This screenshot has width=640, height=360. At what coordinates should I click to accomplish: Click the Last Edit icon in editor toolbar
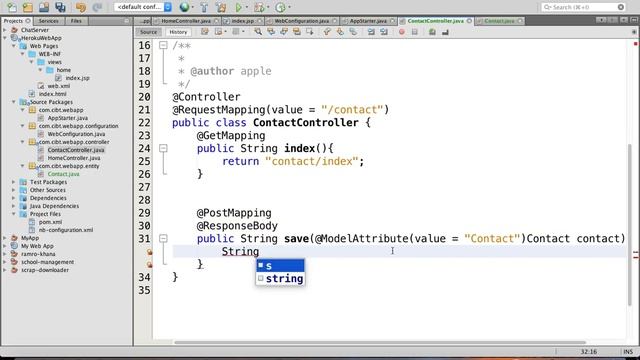pyautogui.click(x=204, y=32)
